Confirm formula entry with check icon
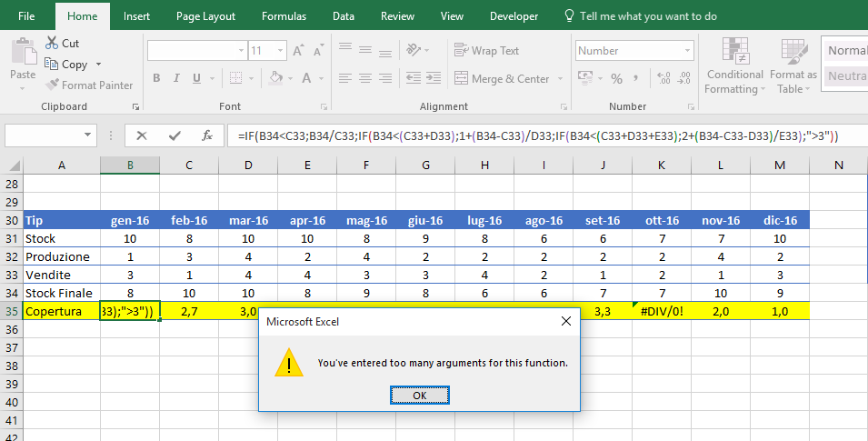Image resolution: width=868 pixels, height=441 pixels. (x=175, y=135)
